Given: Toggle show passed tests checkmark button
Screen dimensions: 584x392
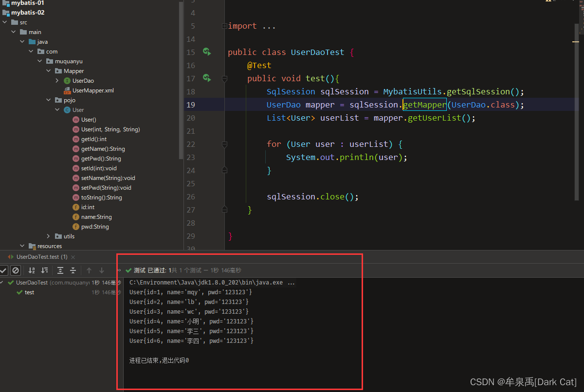Looking at the screenshot, I should [x=3, y=270].
